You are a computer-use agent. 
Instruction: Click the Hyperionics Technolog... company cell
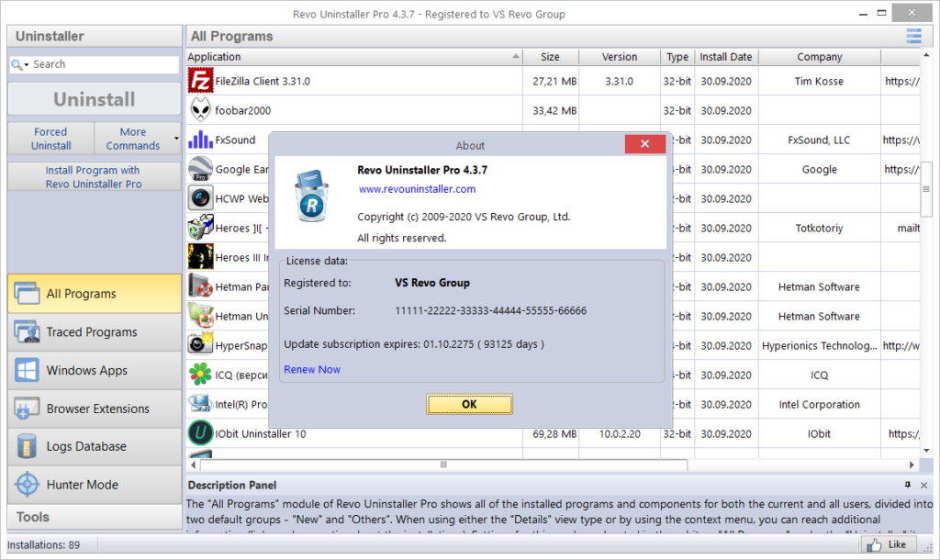click(x=820, y=346)
